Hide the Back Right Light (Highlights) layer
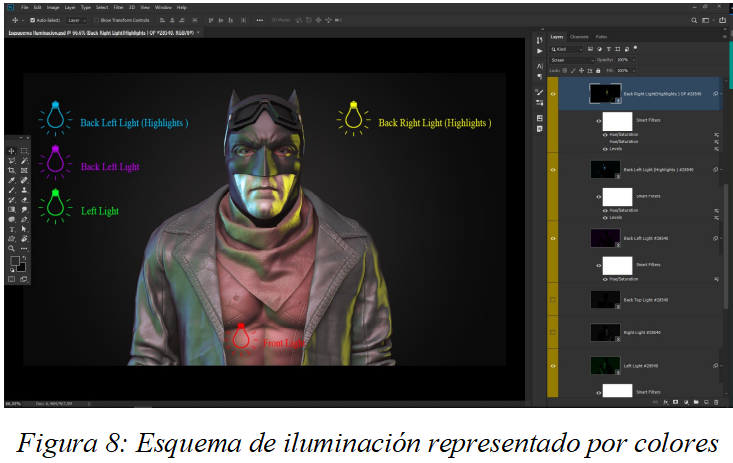This screenshot has height=463, width=733. [x=553, y=93]
